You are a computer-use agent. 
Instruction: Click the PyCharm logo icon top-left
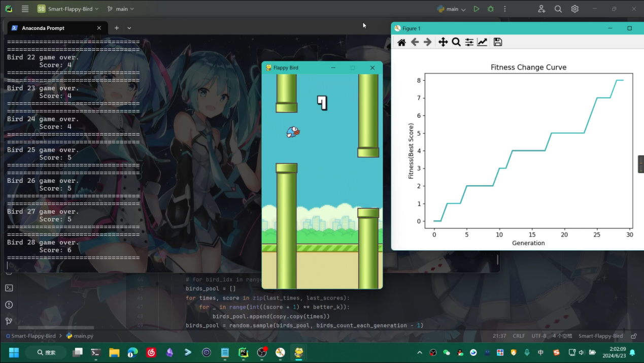(9, 9)
